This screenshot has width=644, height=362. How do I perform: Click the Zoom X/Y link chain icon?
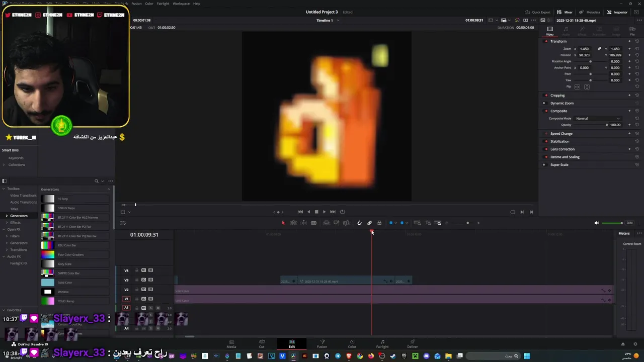click(x=599, y=49)
